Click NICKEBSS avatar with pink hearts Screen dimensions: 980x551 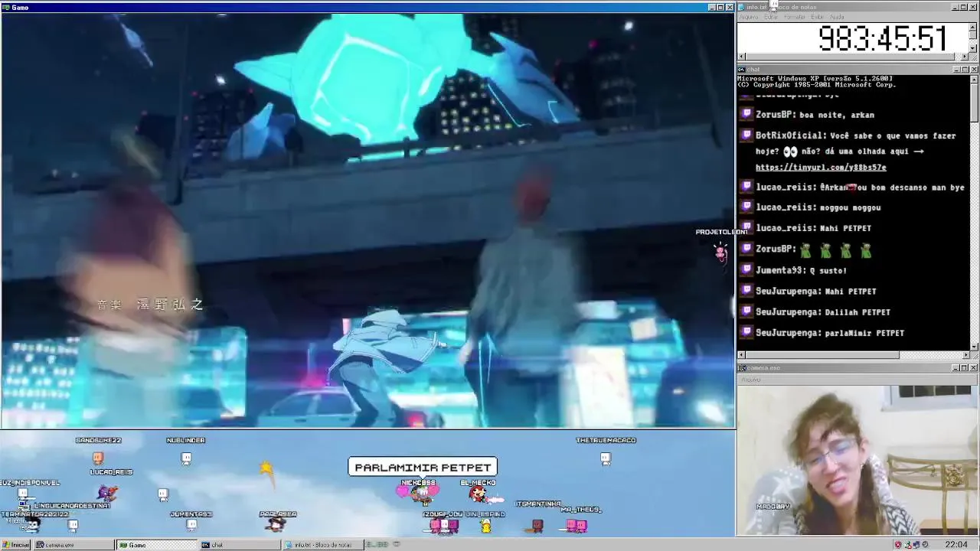pos(419,493)
